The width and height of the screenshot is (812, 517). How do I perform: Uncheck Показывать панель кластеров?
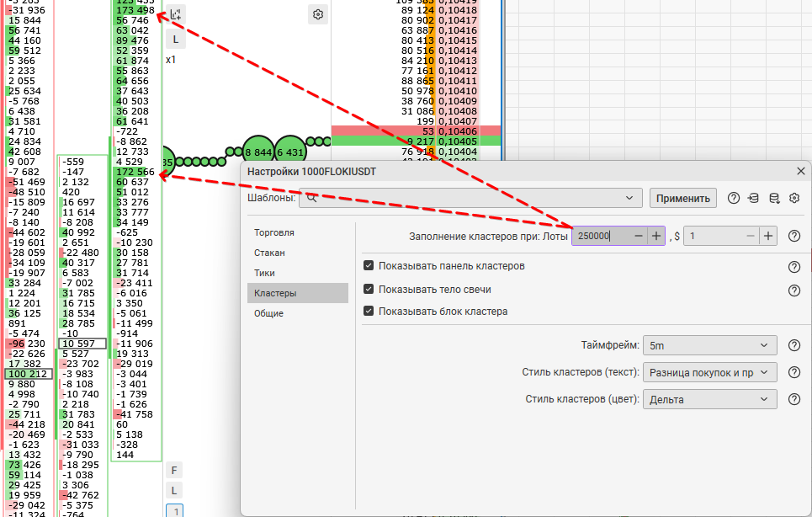pyautogui.click(x=369, y=266)
